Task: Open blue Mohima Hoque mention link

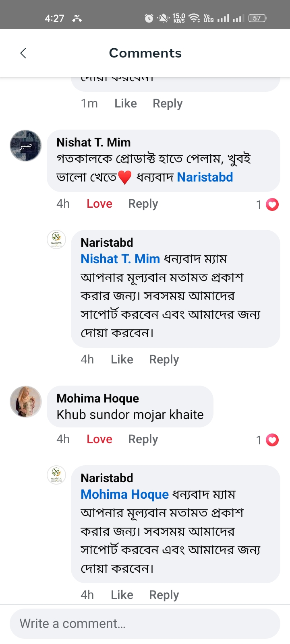Action: pos(125,494)
